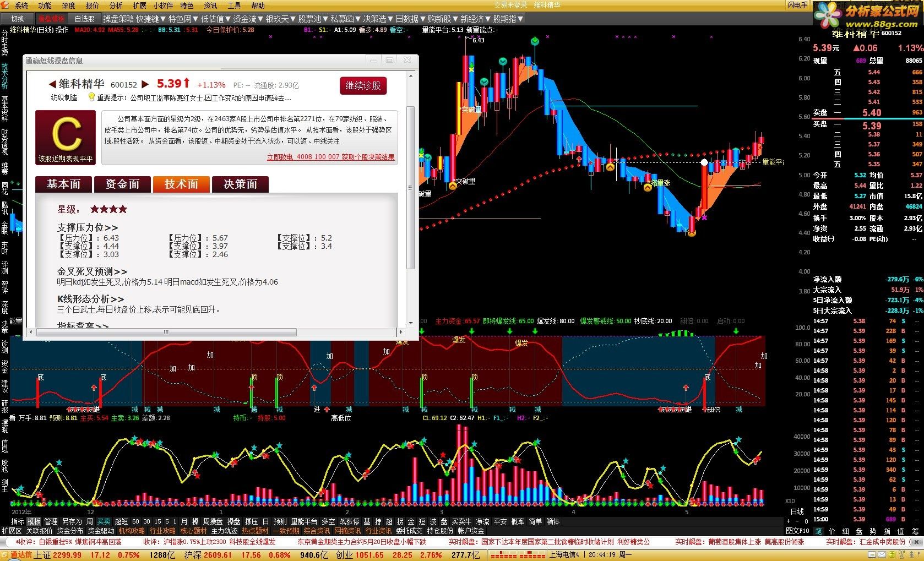Viewport: 924px width, 561px height.
Task: Open the 立即致电 4008 100 007 link
Action: [x=330, y=157]
